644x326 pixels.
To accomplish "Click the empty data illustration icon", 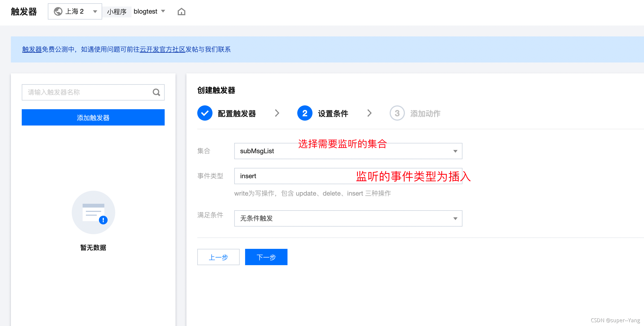I will coord(93,212).
